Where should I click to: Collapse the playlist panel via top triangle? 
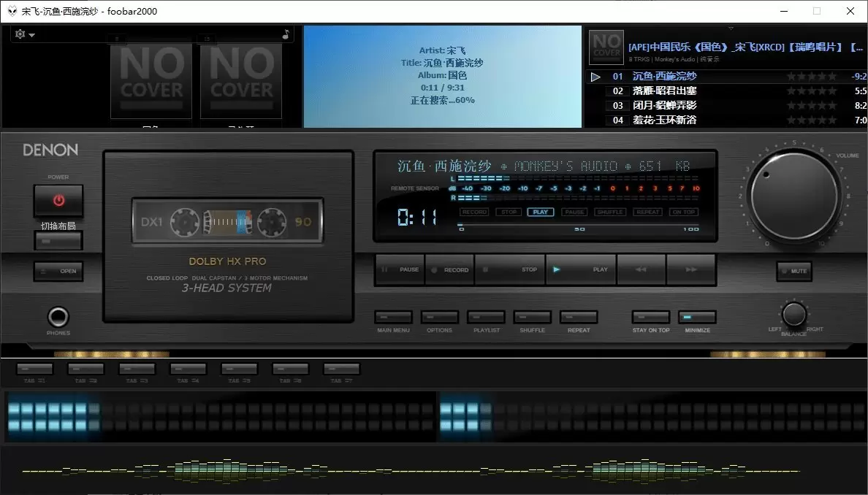[731, 28]
